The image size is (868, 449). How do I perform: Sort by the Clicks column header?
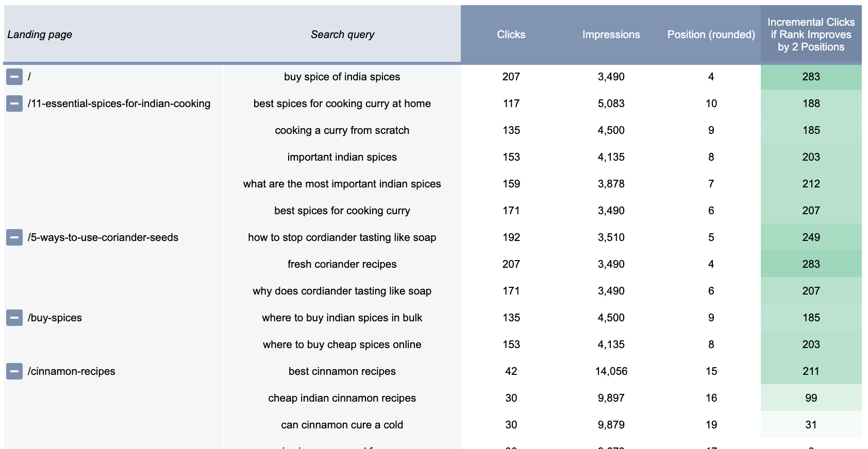click(511, 35)
